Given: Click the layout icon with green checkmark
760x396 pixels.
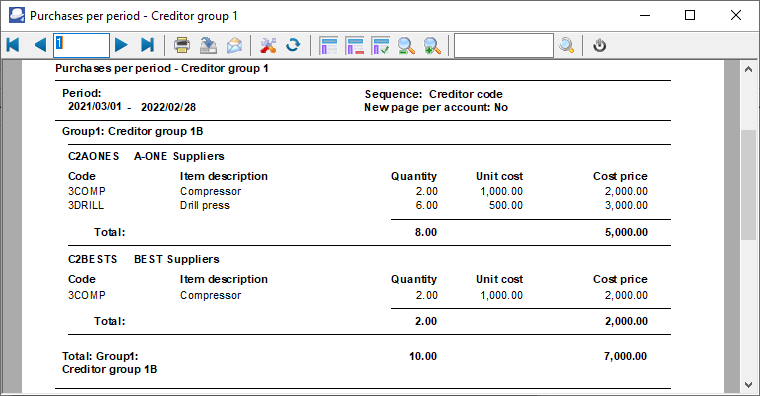Looking at the screenshot, I should coord(380,46).
